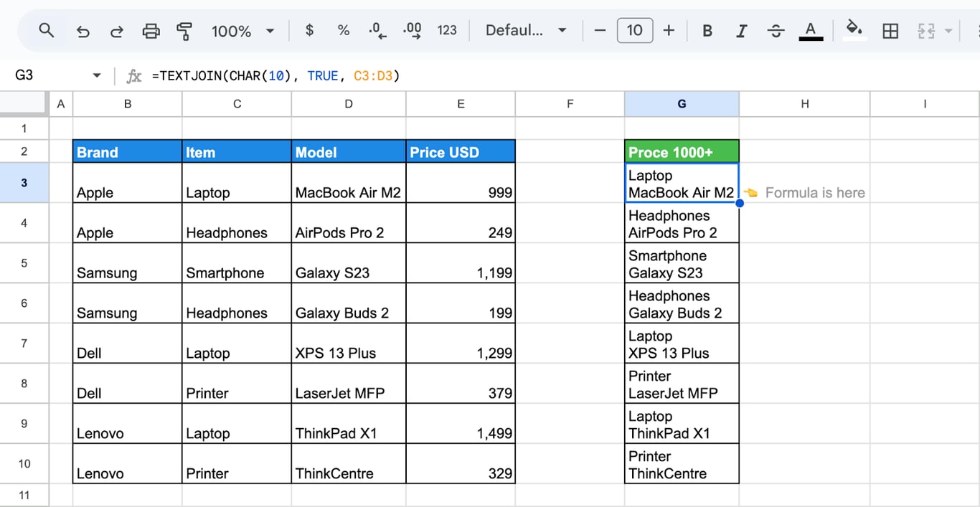Select G cell Printer ThinkCentre
The width and height of the screenshot is (980, 507).
682,464
